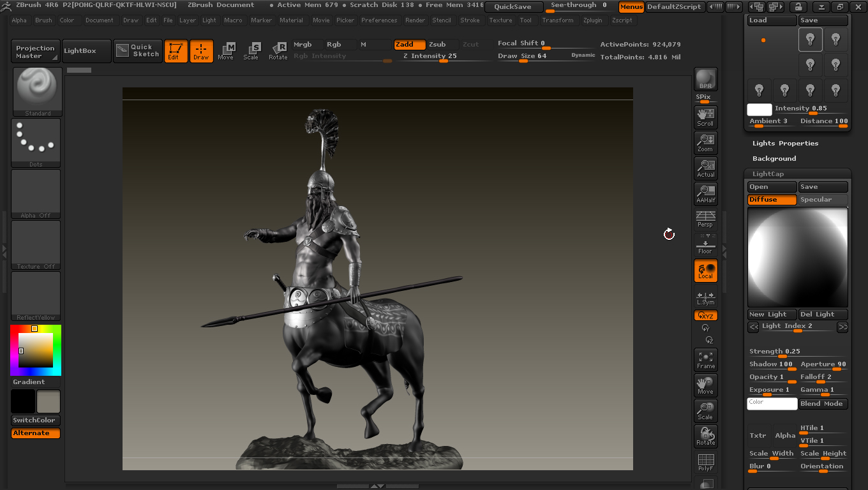Select the Draw mode icon
This screenshot has height=490, width=868.
[x=201, y=51]
